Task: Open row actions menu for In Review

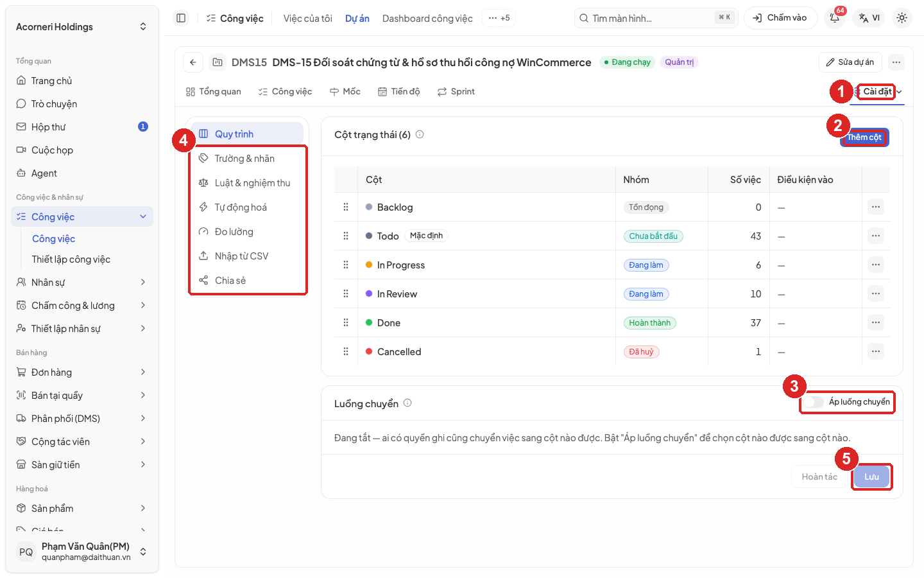Action: tap(876, 293)
